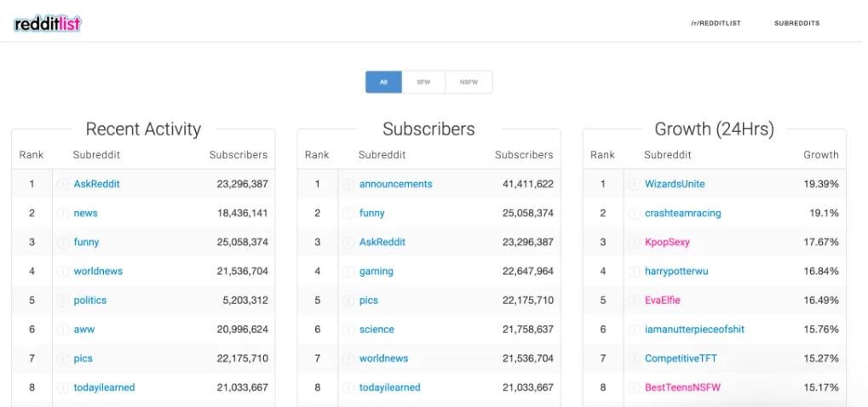868x407 pixels.
Task: Click info icon beside todayilearned in Subscribers table
Action: [x=348, y=387]
